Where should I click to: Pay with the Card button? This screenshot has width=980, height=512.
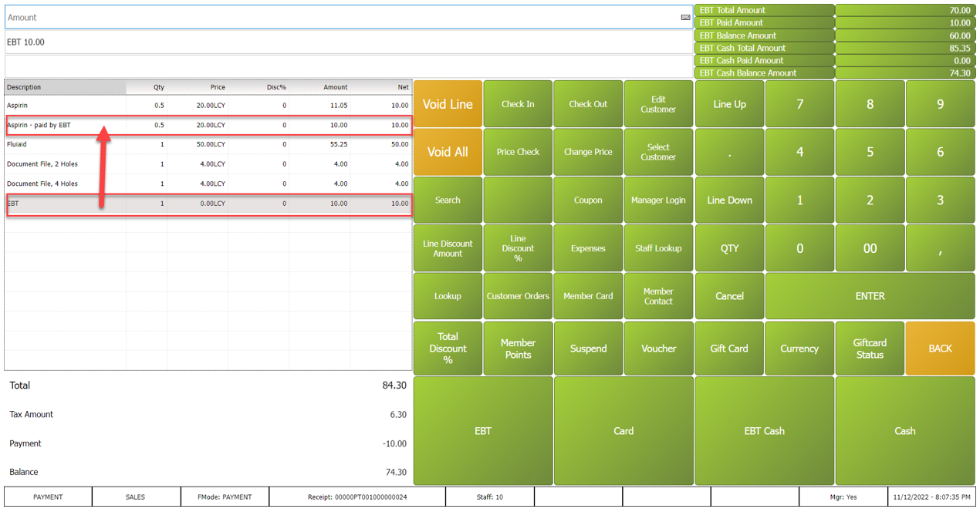tap(623, 431)
